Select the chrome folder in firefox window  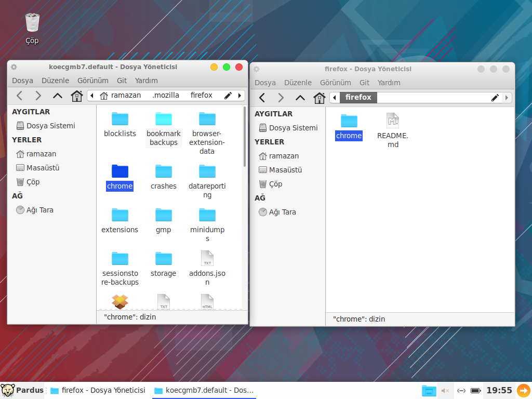click(349, 127)
